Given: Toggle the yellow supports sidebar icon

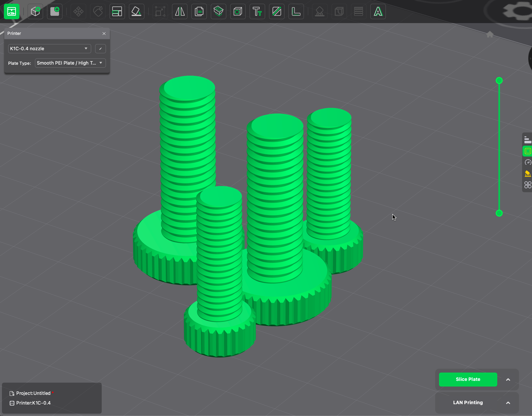Looking at the screenshot, I should (528, 174).
